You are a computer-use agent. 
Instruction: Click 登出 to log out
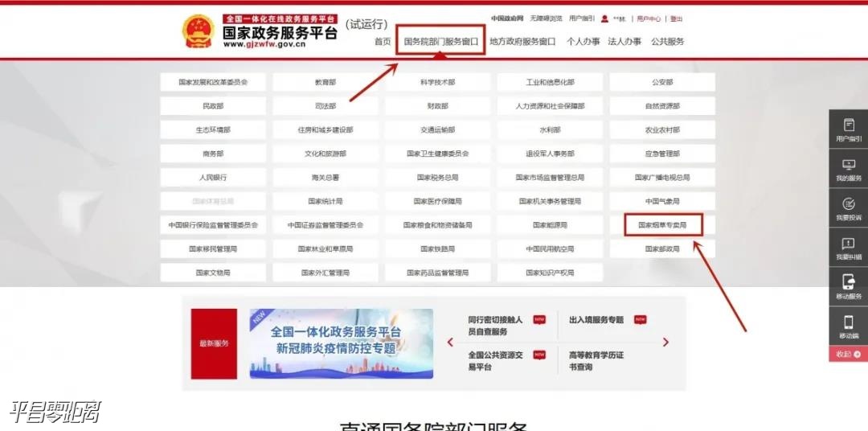click(x=677, y=18)
